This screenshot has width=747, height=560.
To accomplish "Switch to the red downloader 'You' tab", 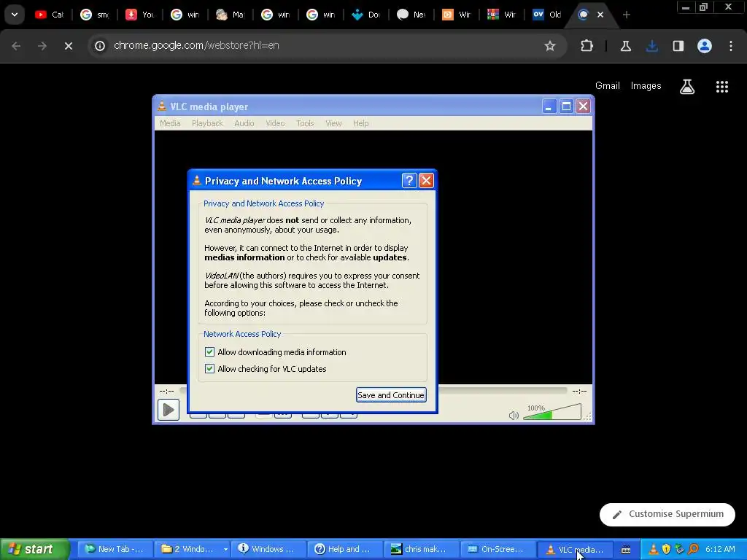I will click(x=139, y=15).
